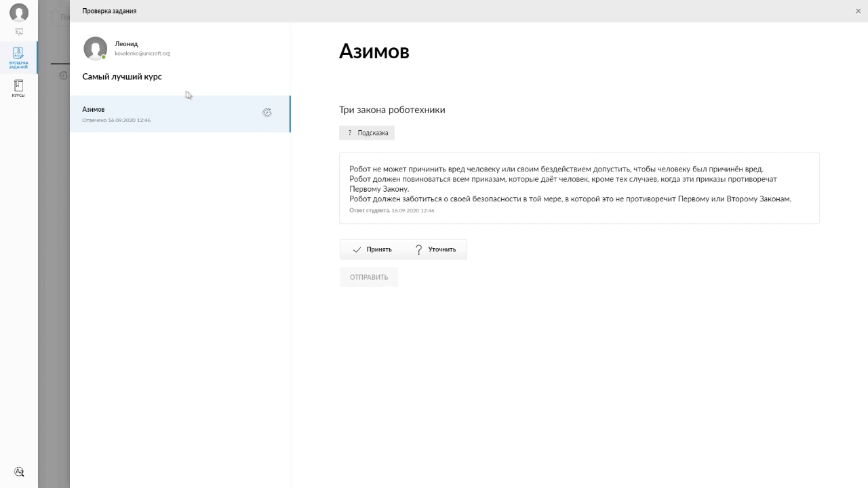868x488 pixels.
Task: Go to the Курсы section
Action: coord(18,89)
